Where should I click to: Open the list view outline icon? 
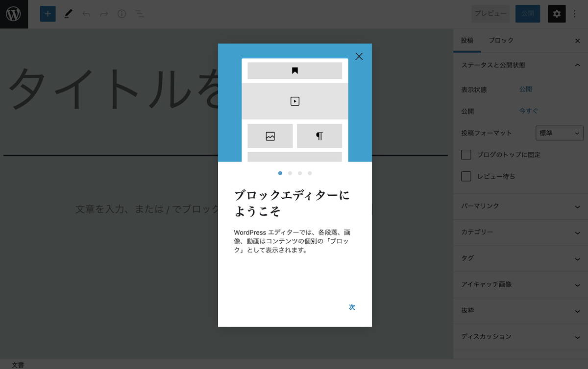140,14
